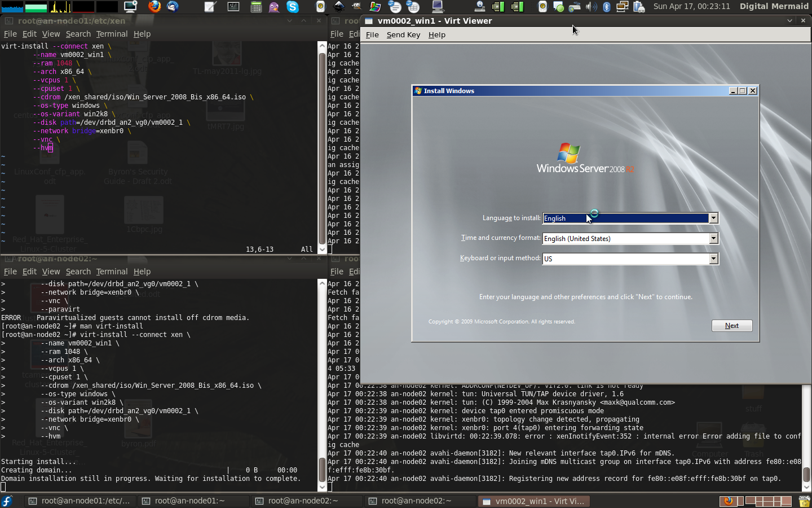Screen dimensions: 812x508
Task: Launch Pidgin messenger icon
Action: [274, 7]
